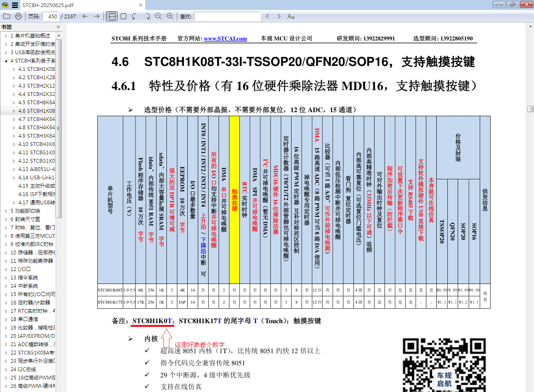Expand bookmark 26 高级PWM-硬件
The width and height of the screenshot is (534, 392).
pos(6,386)
